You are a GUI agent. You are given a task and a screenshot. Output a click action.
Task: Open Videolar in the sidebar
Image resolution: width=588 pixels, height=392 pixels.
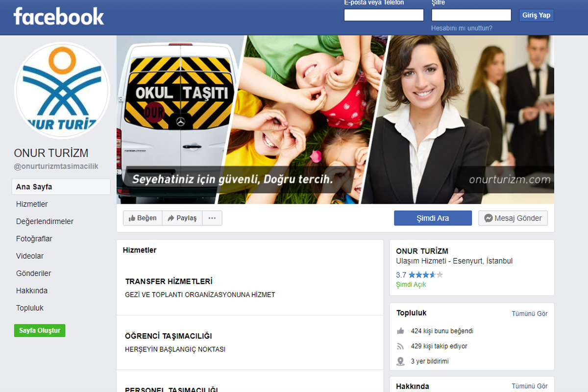pyautogui.click(x=30, y=256)
